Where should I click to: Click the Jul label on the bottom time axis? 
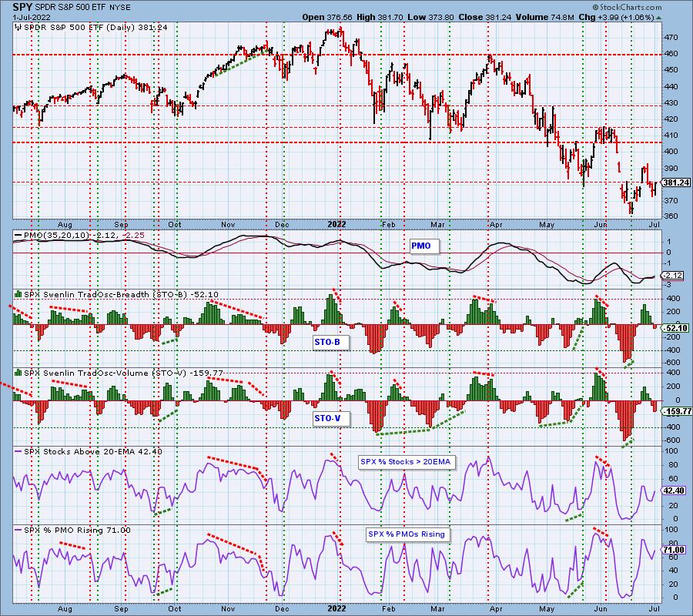click(654, 608)
